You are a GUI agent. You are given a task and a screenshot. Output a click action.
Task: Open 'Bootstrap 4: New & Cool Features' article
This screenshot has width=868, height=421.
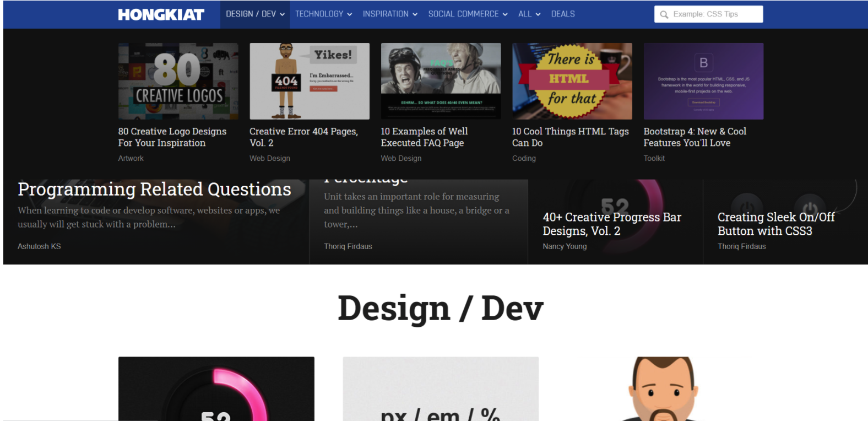point(695,137)
